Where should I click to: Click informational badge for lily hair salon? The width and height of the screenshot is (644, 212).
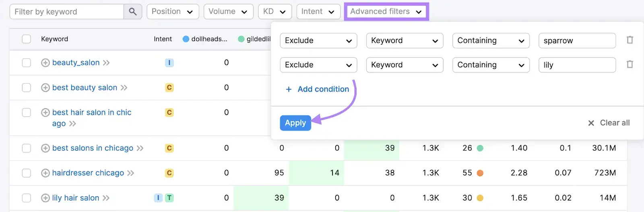click(158, 198)
